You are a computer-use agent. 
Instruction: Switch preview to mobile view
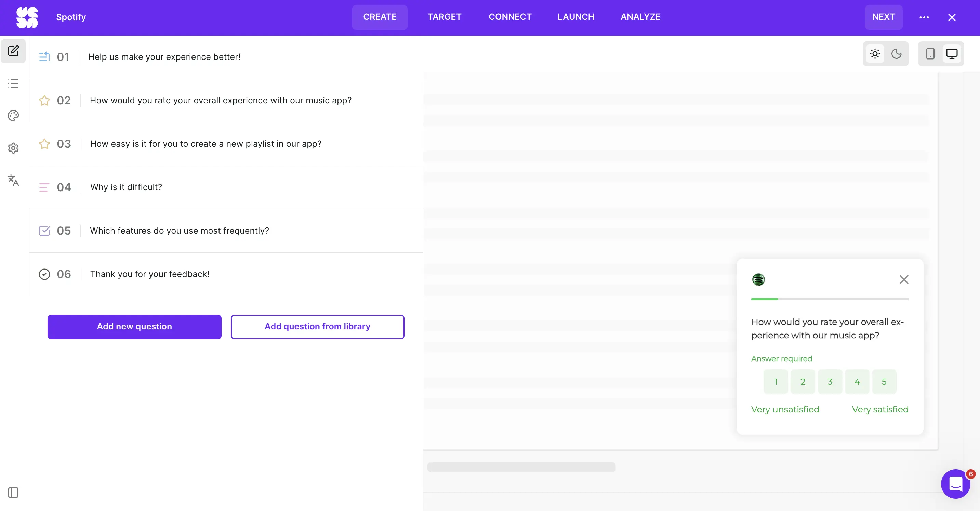tap(930, 54)
